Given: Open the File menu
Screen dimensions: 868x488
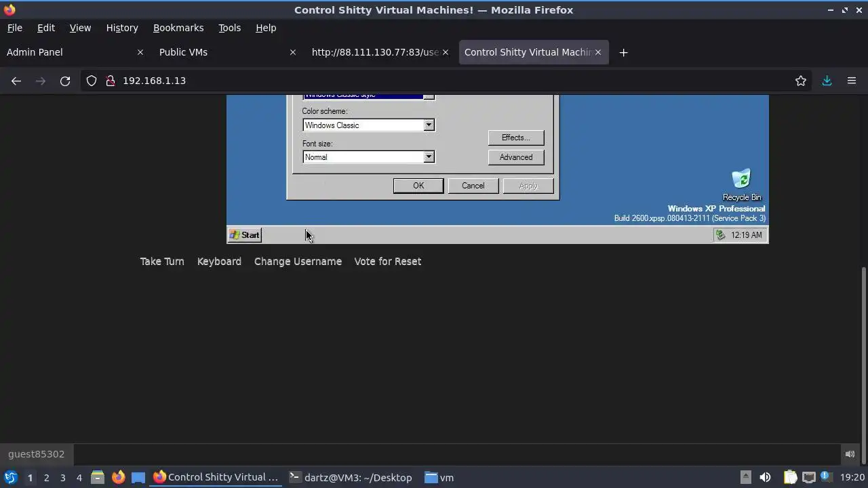Looking at the screenshot, I should 14,28.
